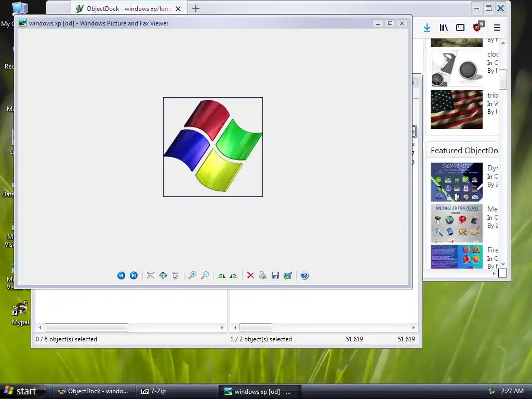Open the Mypal desktop shortcut
The width and height of the screenshot is (532, 399).
click(x=20, y=313)
